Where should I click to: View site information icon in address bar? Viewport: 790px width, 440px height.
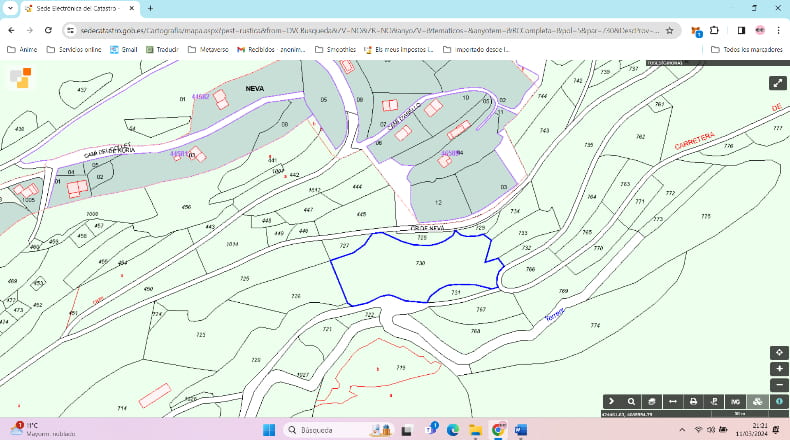(71, 31)
